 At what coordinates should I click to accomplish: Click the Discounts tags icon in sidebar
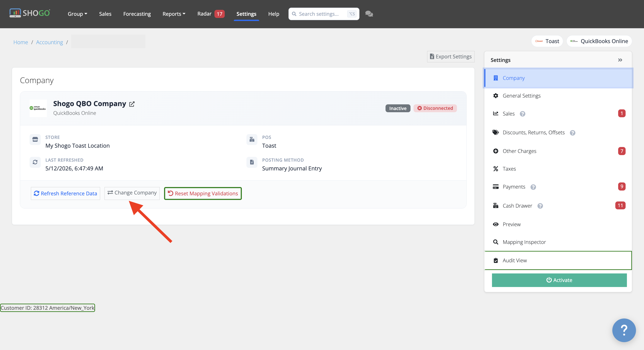click(495, 132)
